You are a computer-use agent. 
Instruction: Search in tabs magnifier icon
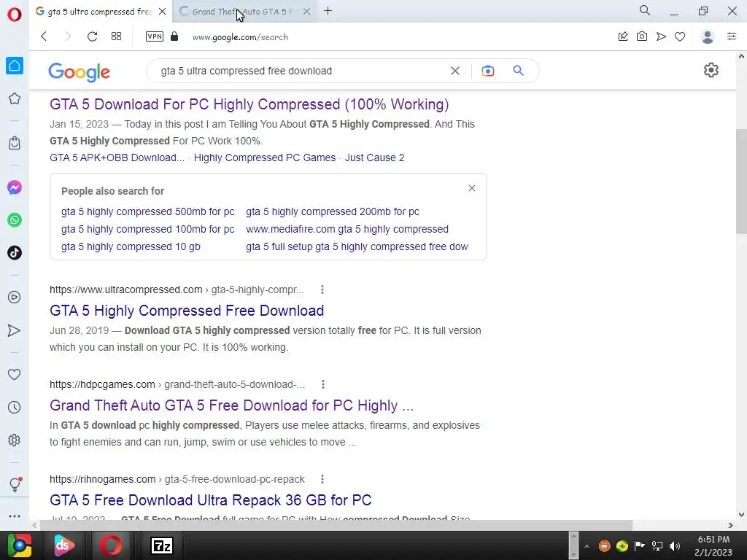[645, 10]
